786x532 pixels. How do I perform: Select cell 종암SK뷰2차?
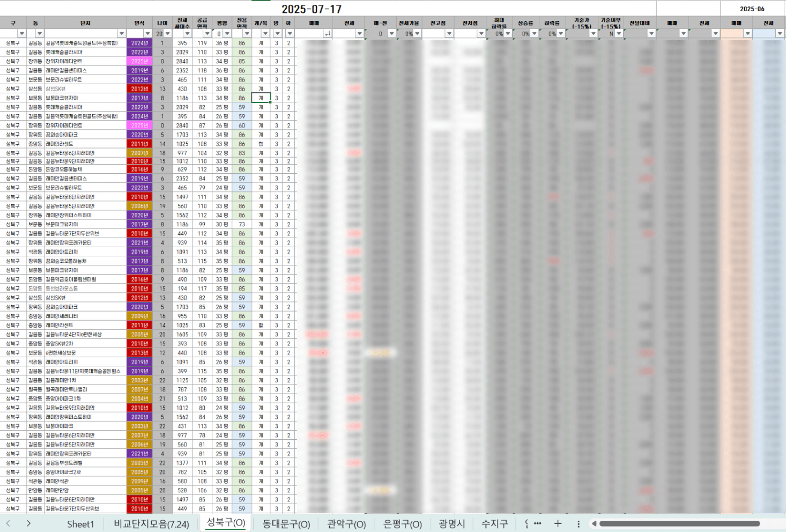pyautogui.click(x=85, y=344)
